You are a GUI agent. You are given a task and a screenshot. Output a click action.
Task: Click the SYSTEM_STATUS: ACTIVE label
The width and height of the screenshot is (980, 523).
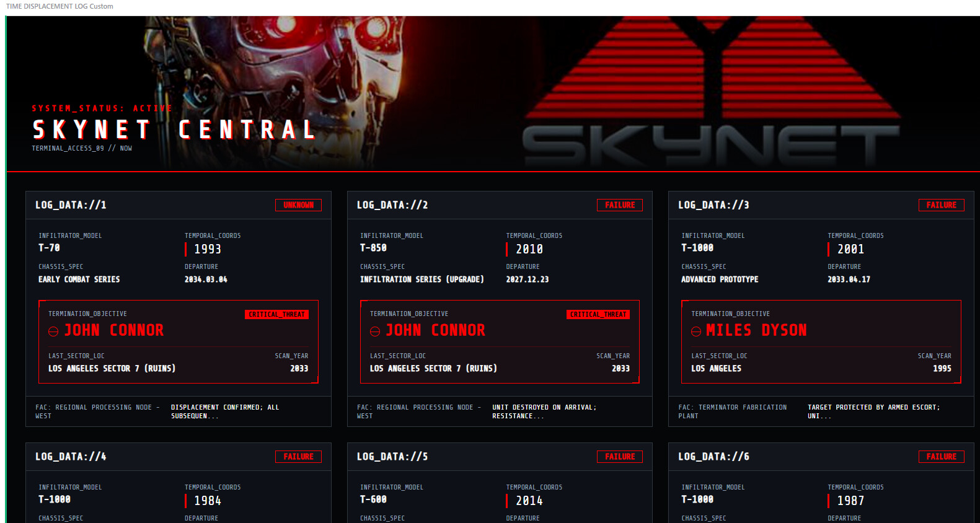102,108
